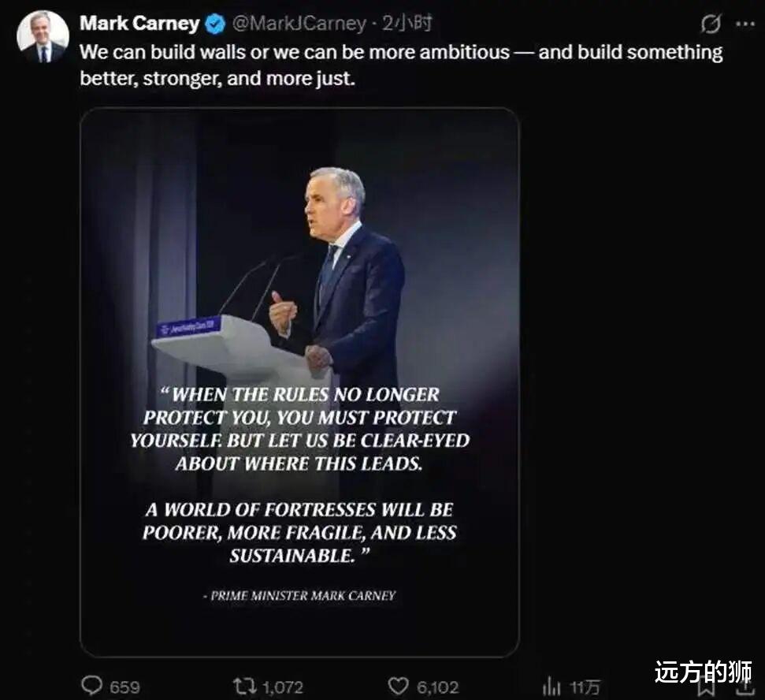Click the 2小时 post timestamp
The width and height of the screenshot is (765, 700).
click(x=407, y=24)
